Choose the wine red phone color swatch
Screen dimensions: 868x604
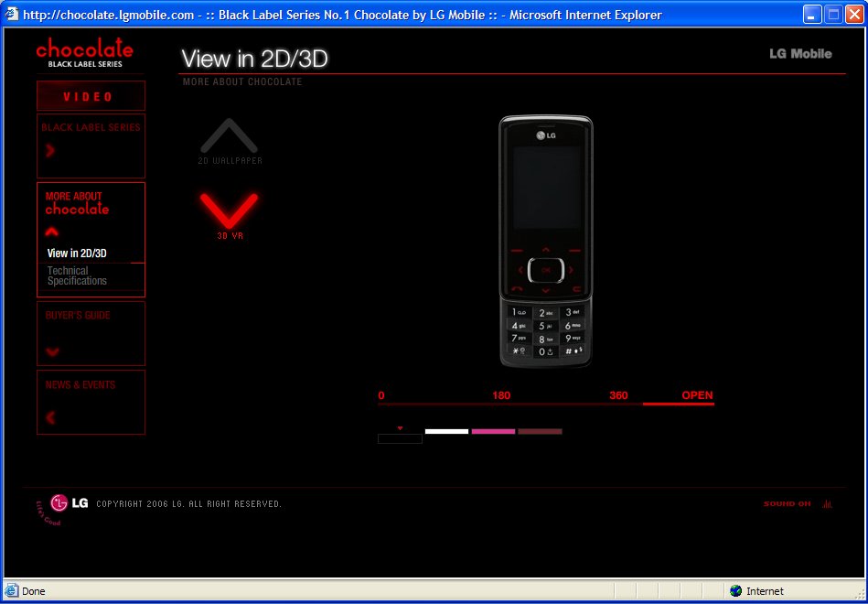click(x=540, y=432)
